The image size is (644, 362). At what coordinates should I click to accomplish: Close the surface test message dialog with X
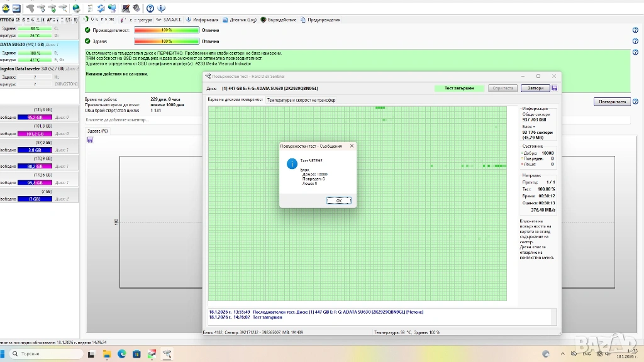click(x=352, y=146)
